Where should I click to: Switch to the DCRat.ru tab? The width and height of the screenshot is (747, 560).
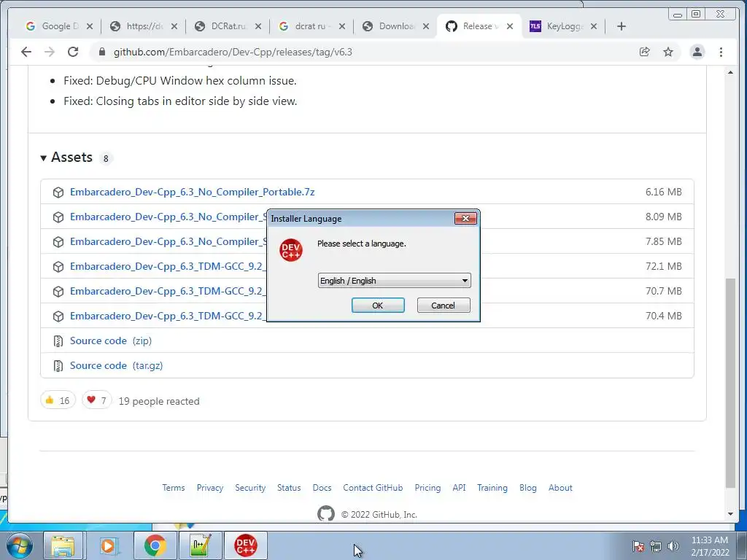click(x=228, y=26)
